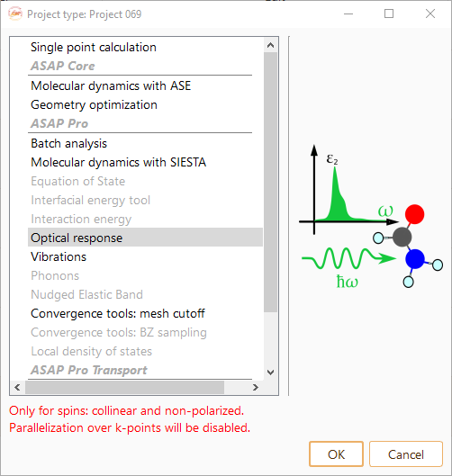The image size is (452, 476).
Task: Confirm selection with OK button
Action: [336, 454]
